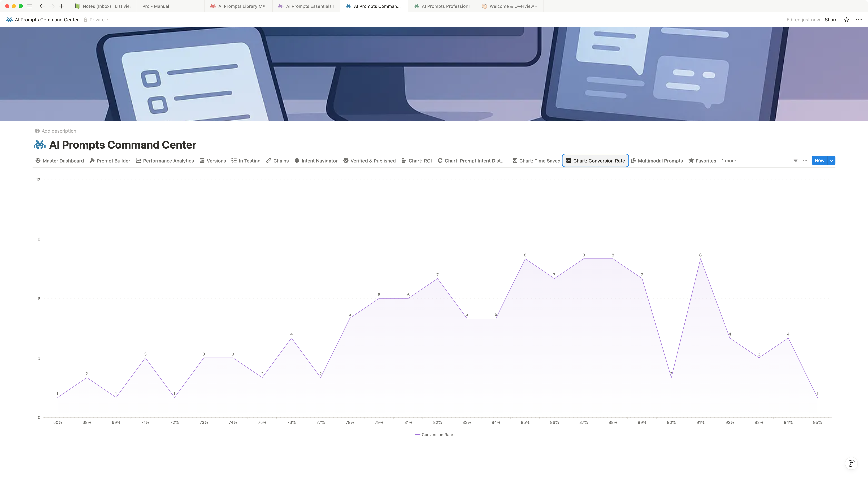The width and height of the screenshot is (868, 480).
Task: Open the page options three-dot menu
Action: pos(859,20)
